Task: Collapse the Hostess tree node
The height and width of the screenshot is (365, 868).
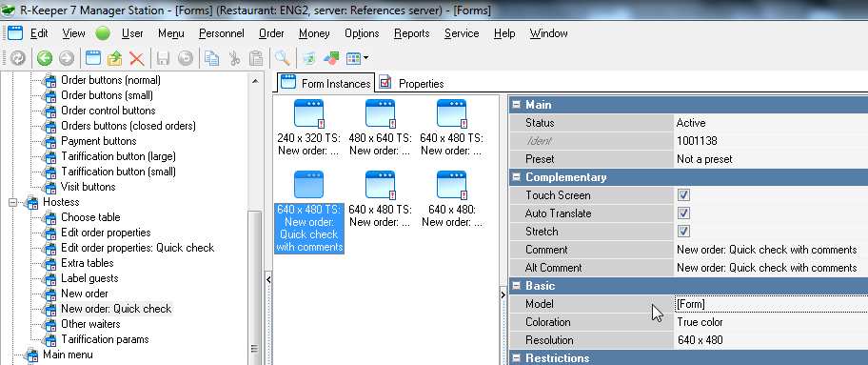Action: coord(13,202)
